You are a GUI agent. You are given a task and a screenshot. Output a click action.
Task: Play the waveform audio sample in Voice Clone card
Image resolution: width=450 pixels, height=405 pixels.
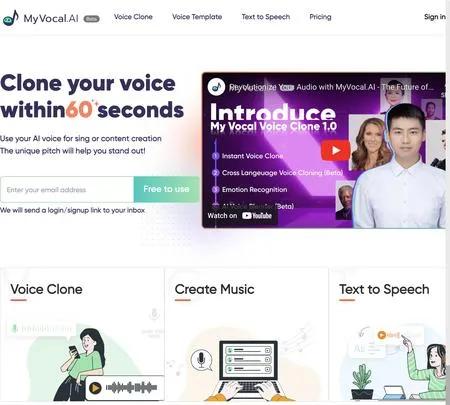click(95, 388)
